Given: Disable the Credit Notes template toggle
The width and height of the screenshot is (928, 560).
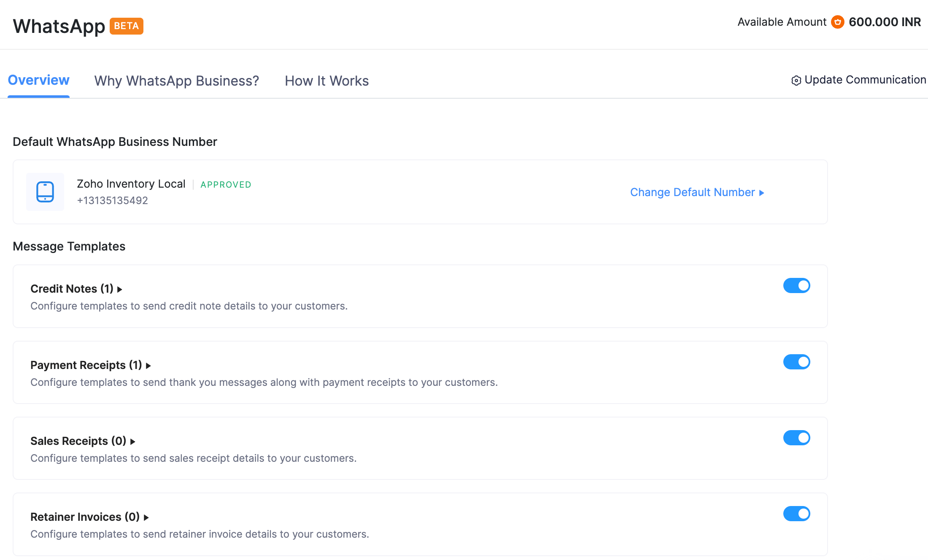Looking at the screenshot, I should point(796,285).
